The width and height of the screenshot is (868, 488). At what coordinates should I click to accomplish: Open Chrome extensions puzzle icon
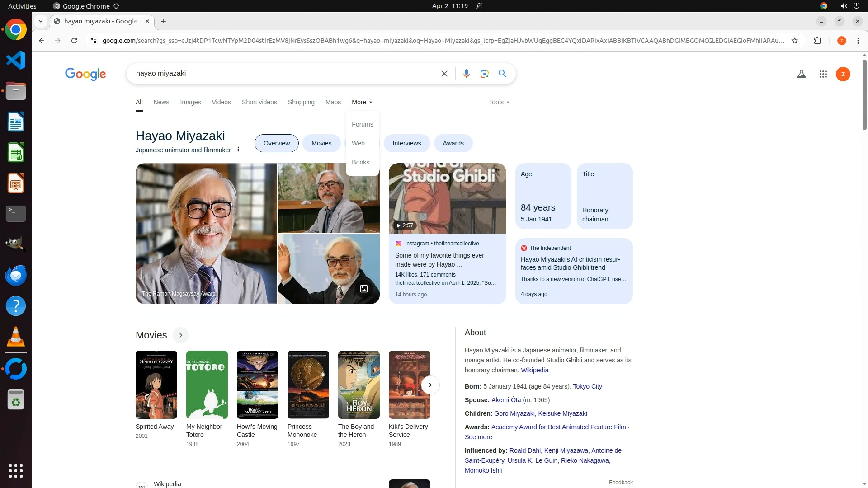point(817,41)
